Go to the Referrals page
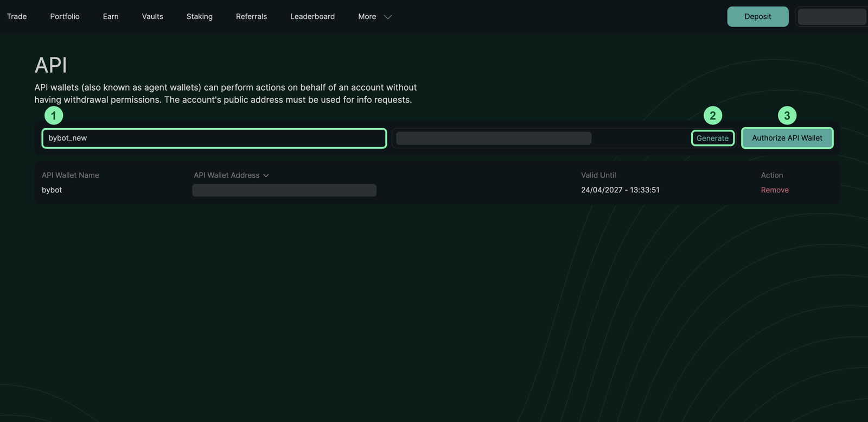 point(251,16)
